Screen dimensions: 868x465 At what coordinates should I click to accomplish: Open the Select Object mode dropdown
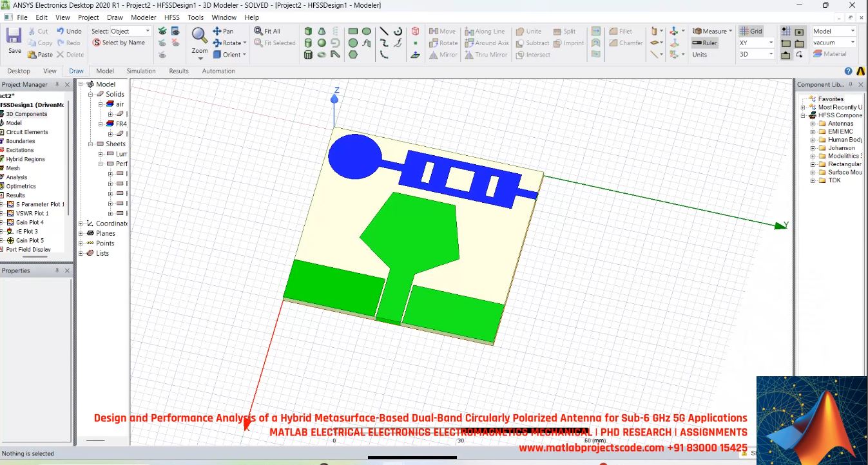pos(148,31)
